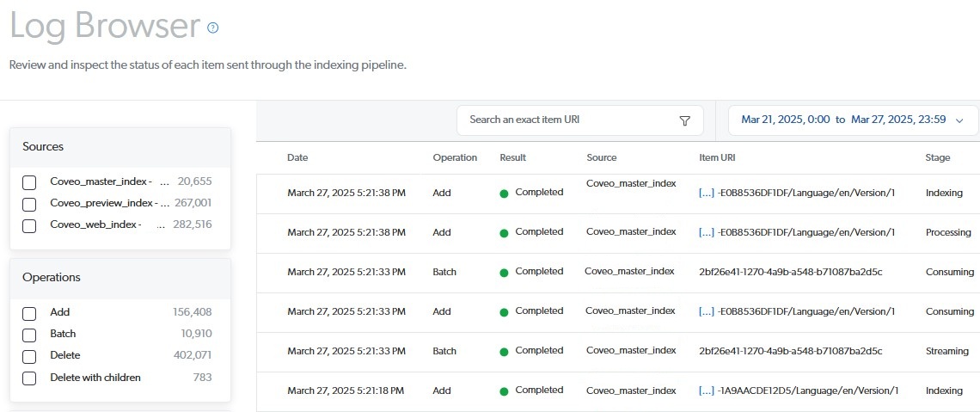Click the filter funnel icon in search box

684,120
